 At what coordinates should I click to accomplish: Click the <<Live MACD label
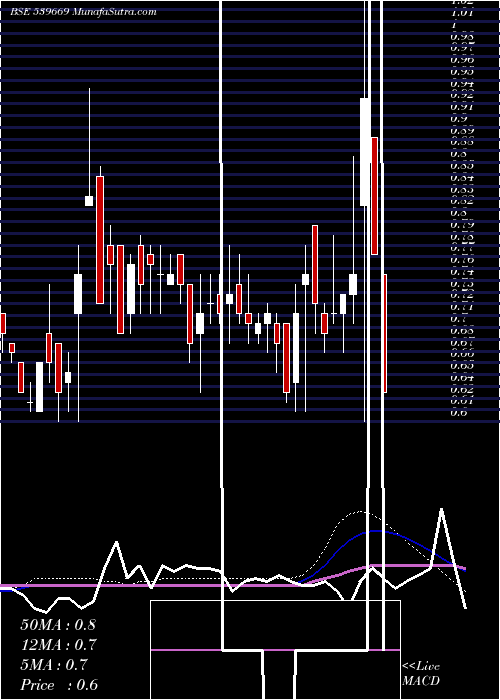pos(421,673)
